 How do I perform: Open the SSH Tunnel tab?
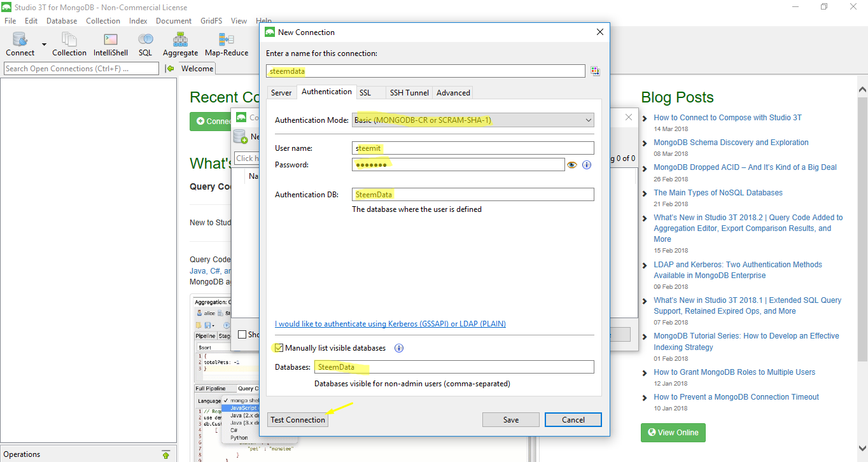[x=409, y=93]
